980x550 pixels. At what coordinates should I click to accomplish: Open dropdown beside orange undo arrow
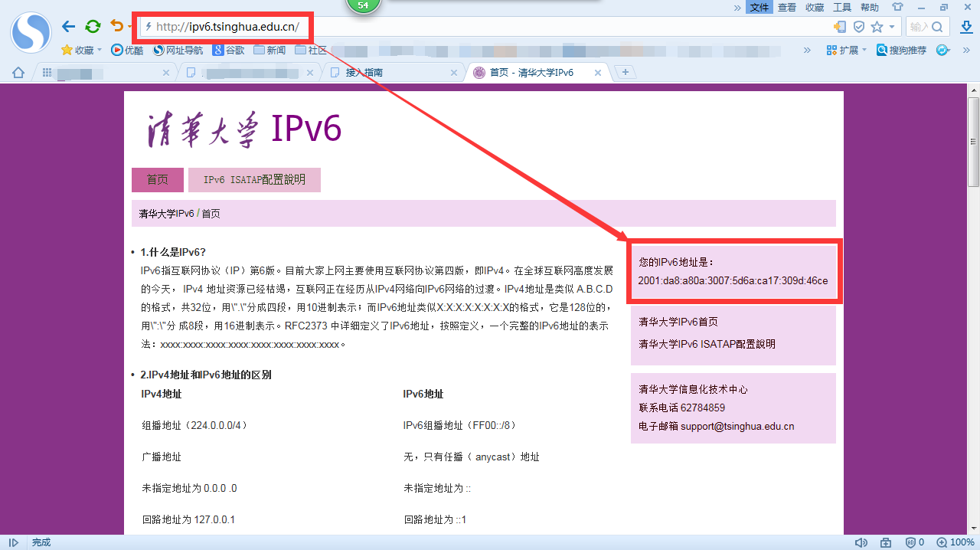click(129, 28)
